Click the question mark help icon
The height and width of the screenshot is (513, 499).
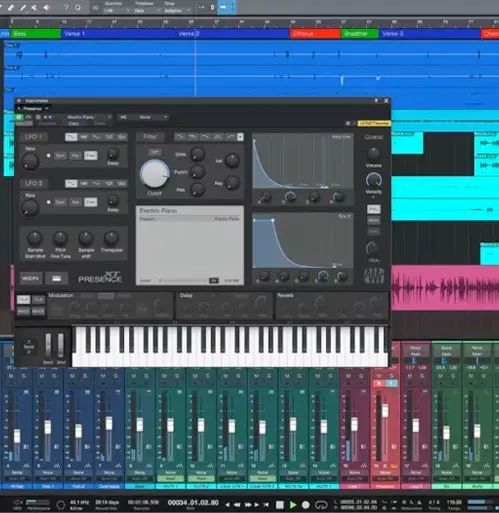[66, 7]
